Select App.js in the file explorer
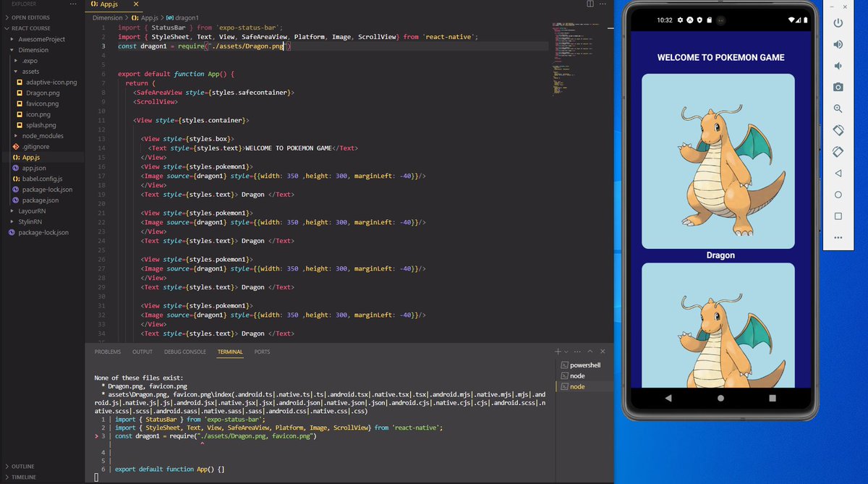This screenshot has height=484, width=868. pos(31,157)
